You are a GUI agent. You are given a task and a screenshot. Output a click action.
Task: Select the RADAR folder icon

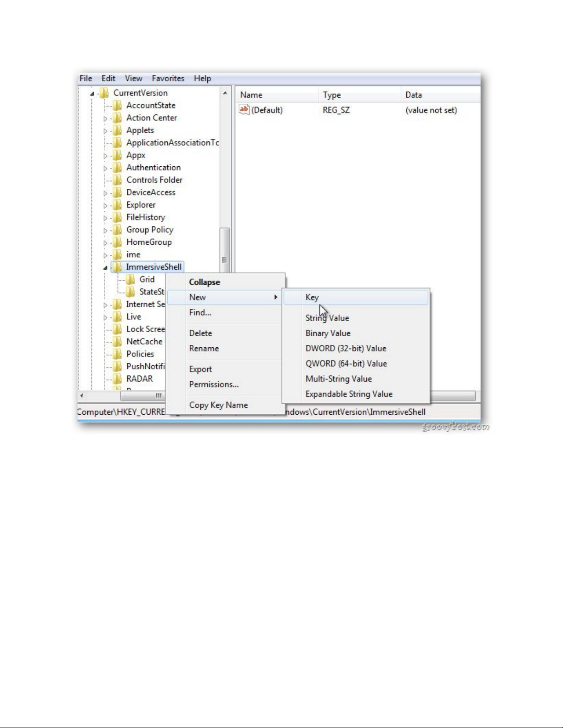click(118, 379)
